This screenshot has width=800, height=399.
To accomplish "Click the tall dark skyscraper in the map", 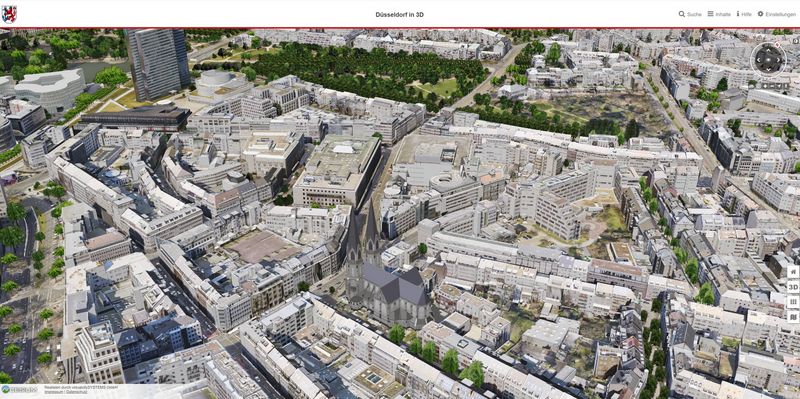I will coord(158,64).
